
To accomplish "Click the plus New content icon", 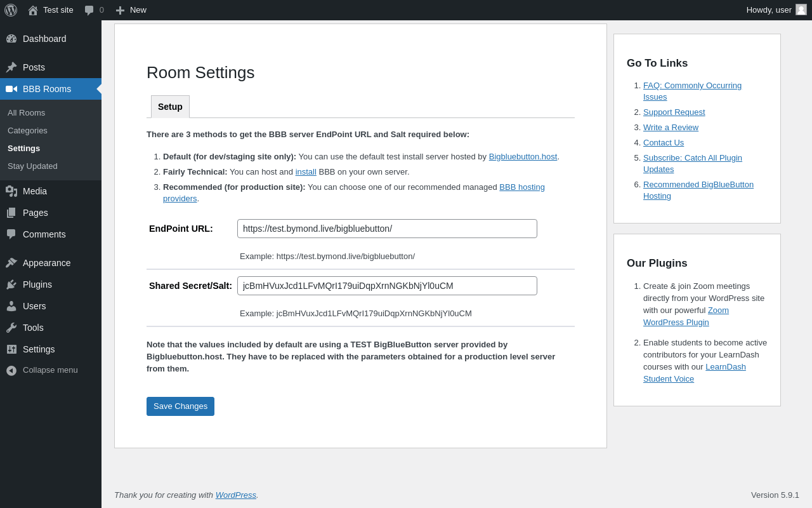I will click(x=120, y=10).
